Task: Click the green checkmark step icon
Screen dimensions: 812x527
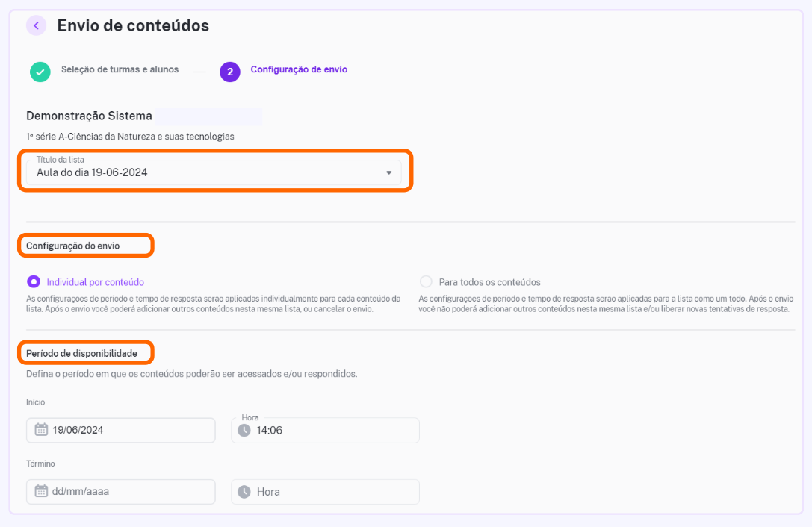Action: pos(40,72)
